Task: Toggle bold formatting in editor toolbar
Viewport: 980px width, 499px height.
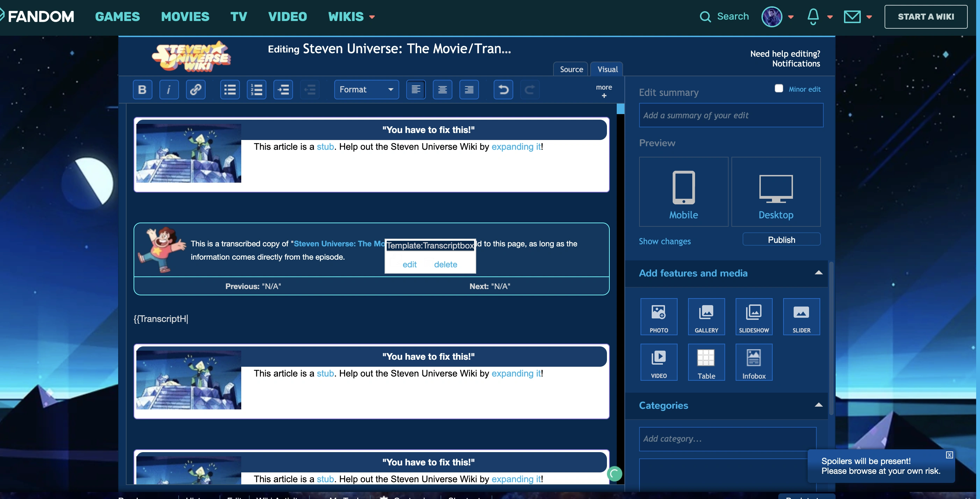Action: click(x=142, y=90)
